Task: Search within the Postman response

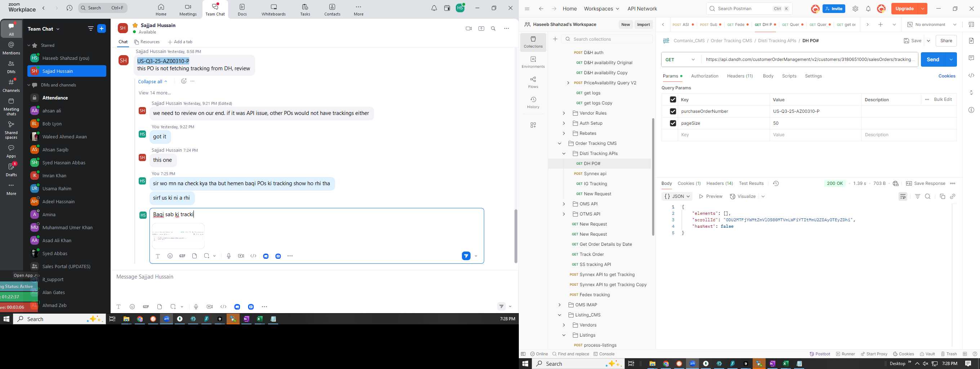Action: 928,196
